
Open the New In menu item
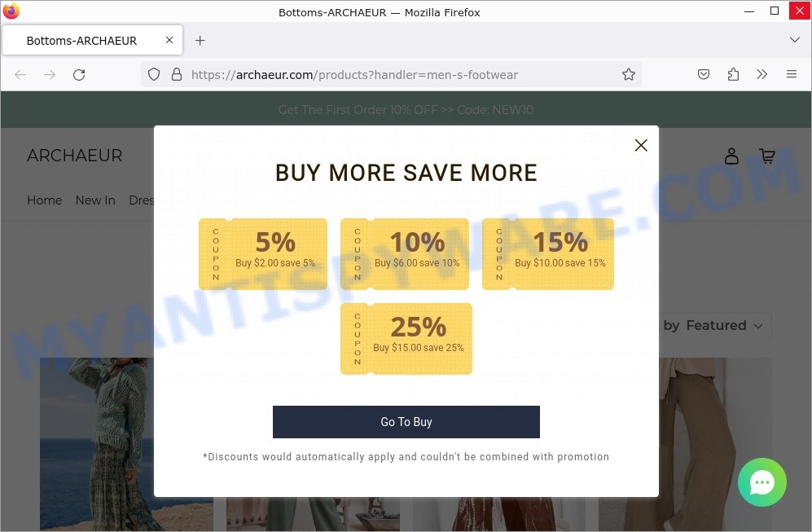tap(95, 200)
